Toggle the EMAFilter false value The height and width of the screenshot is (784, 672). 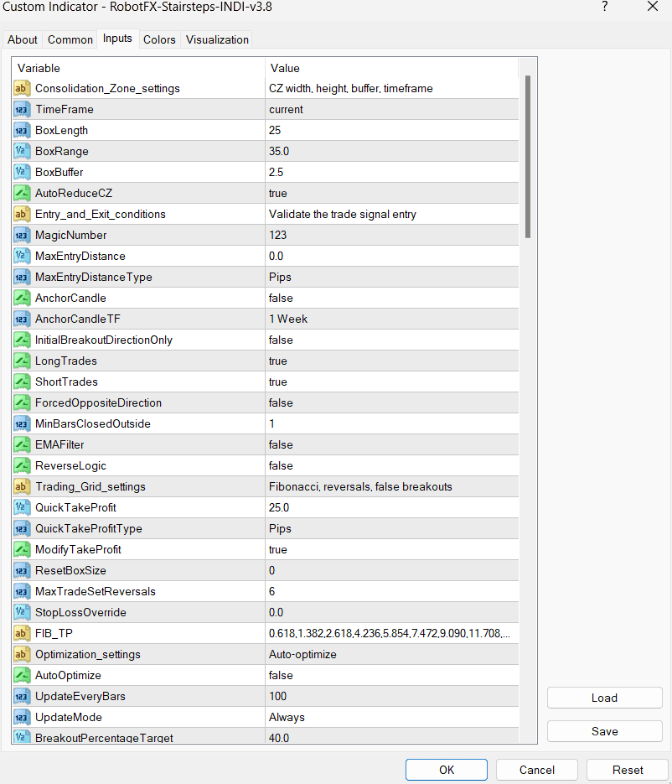(x=392, y=445)
